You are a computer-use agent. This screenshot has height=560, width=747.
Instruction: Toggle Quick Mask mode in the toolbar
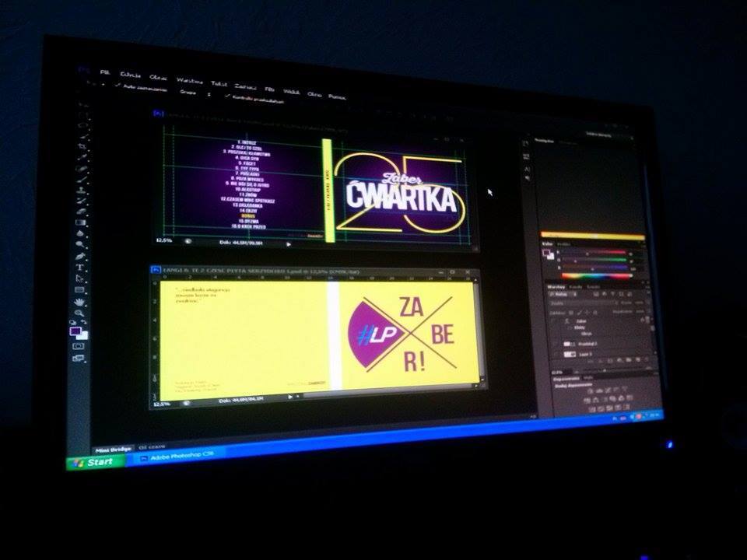point(79,346)
